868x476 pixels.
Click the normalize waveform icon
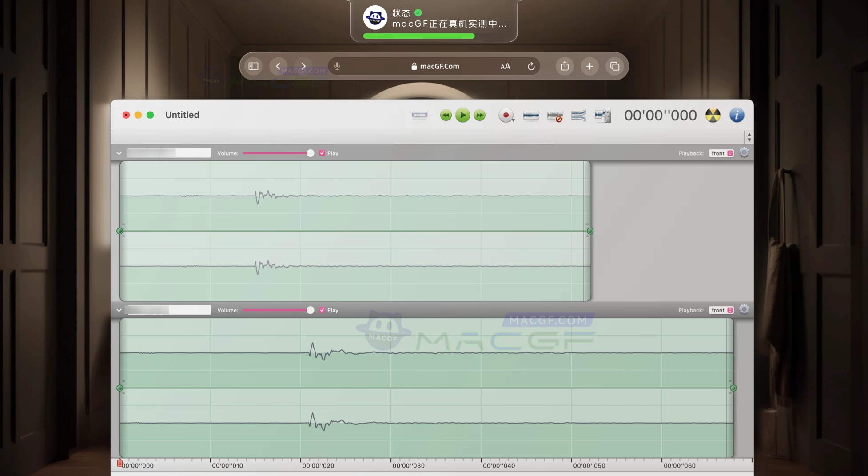(531, 115)
